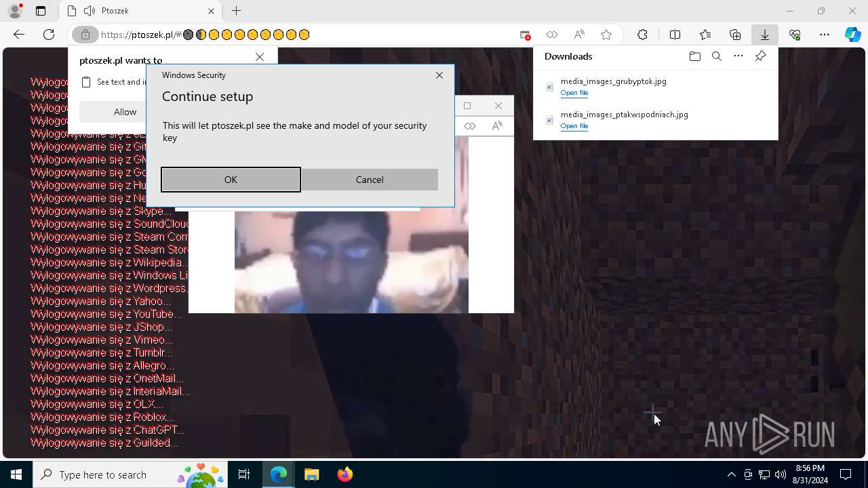Viewport: 868px width, 488px height.
Task: Open file media_images_ptakwspodniach.jpg link
Action: [574, 126]
